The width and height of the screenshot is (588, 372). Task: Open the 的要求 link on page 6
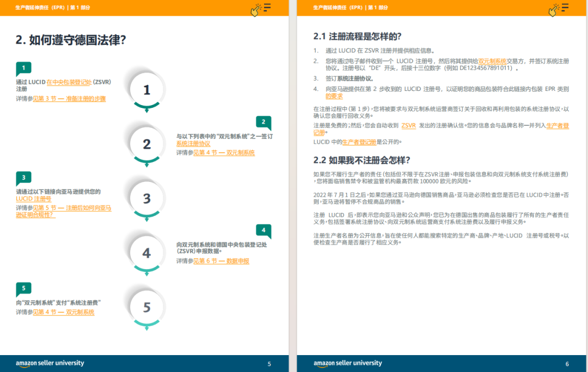coord(334,96)
